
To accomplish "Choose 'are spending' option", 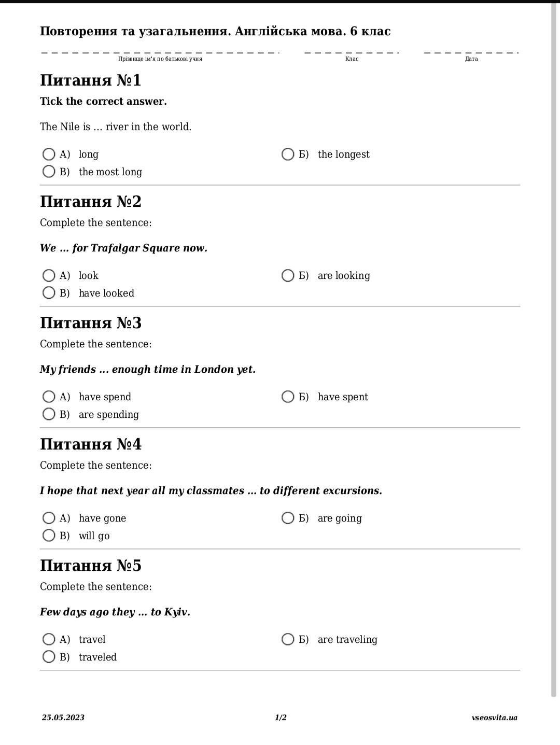I will (x=49, y=414).
